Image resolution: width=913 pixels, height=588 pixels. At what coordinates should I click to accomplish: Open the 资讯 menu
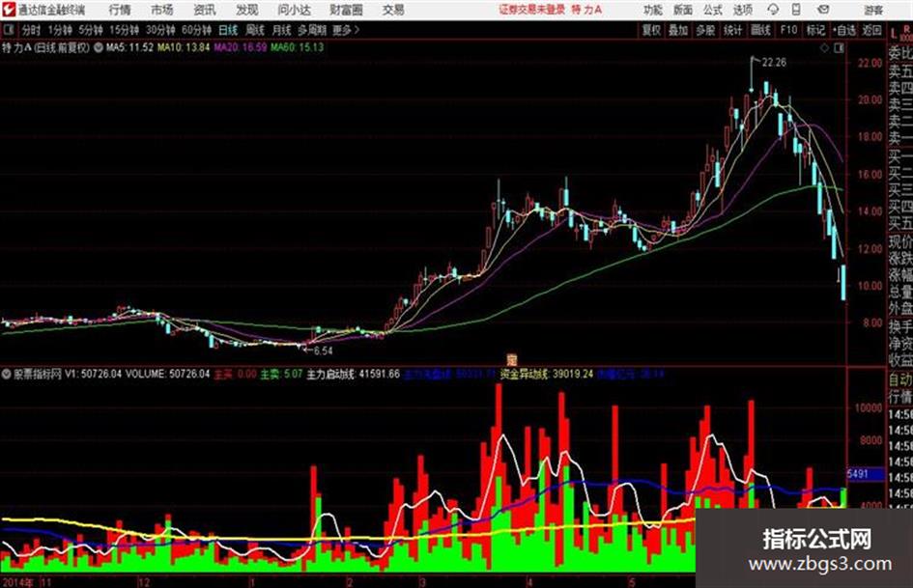205,10
